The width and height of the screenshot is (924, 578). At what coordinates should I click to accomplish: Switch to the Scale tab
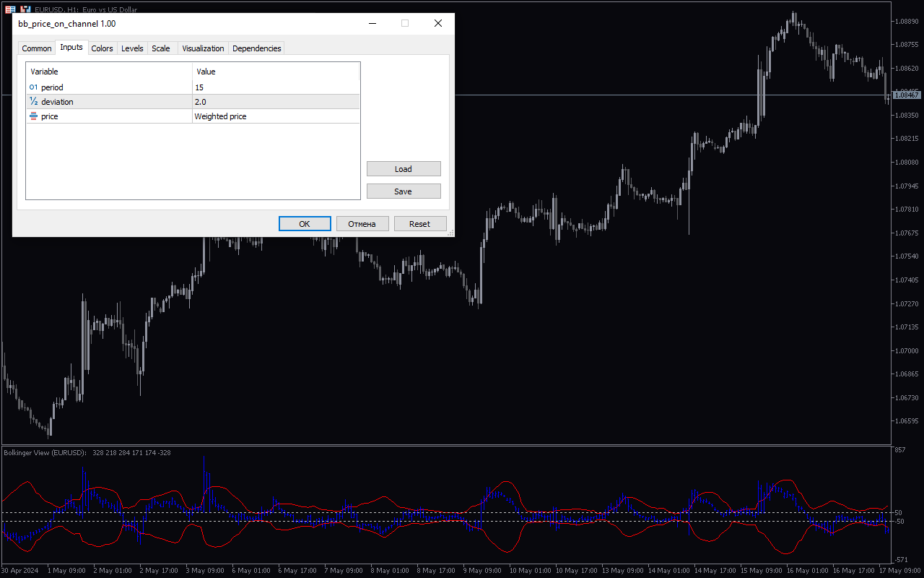pyautogui.click(x=161, y=48)
